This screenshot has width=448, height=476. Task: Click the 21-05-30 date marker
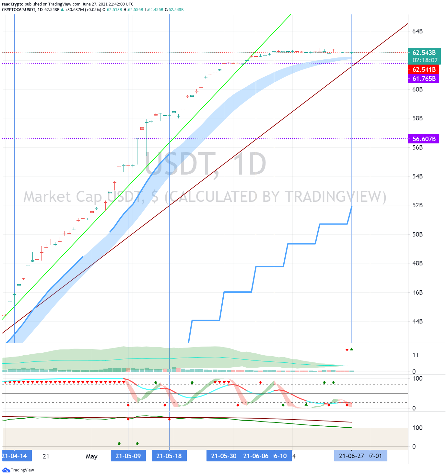click(224, 456)
